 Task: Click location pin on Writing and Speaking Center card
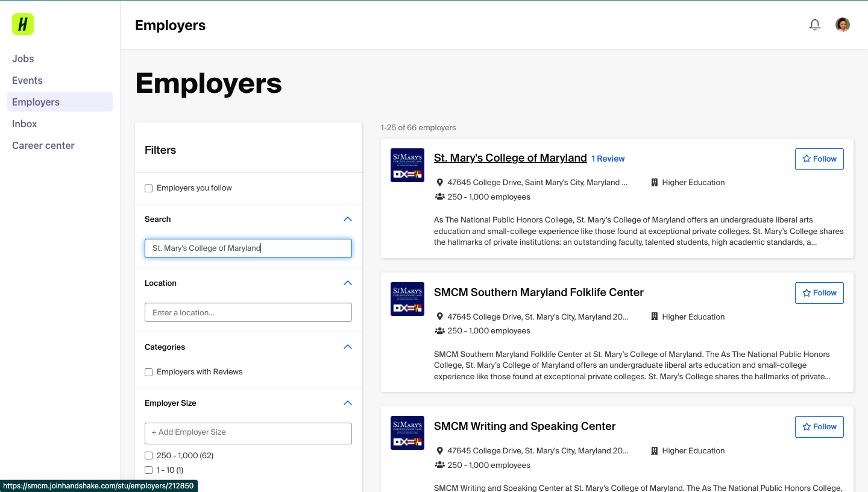pyautogui.click(x=440, y=450)
